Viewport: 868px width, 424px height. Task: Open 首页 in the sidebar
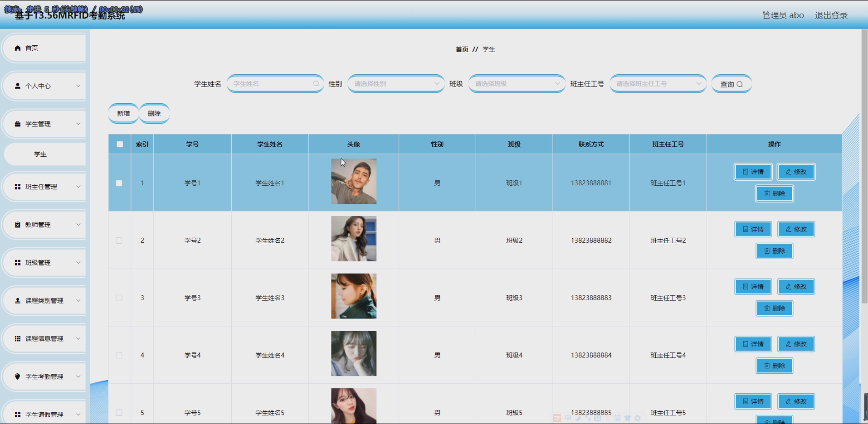coord(44,48)
